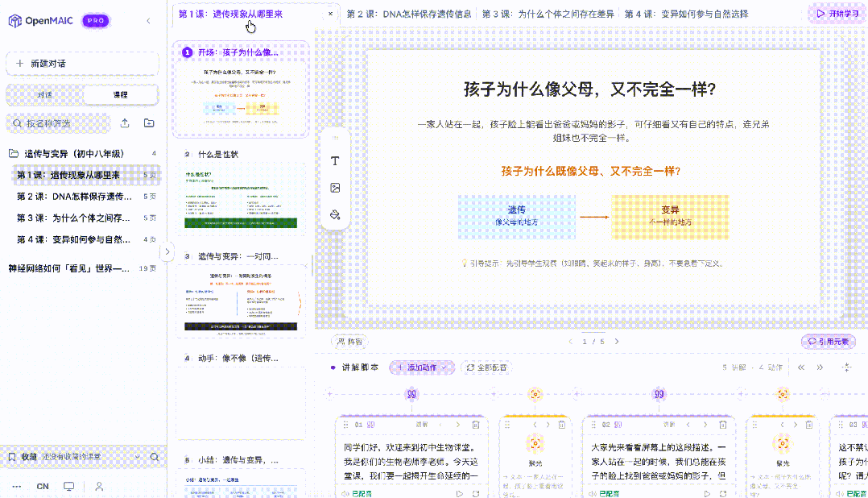Open the more options ellipsis at the sidebar bottom
Screen dimensions: 868x498
tap(17, 487)
